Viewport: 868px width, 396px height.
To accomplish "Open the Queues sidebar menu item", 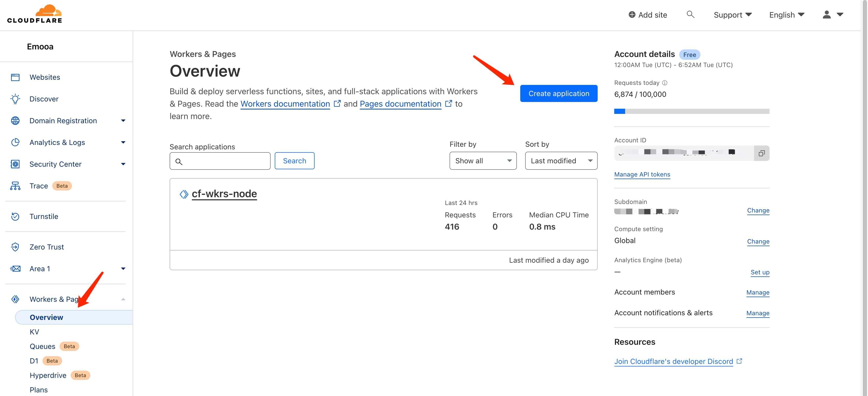I will tap(42, 347).
